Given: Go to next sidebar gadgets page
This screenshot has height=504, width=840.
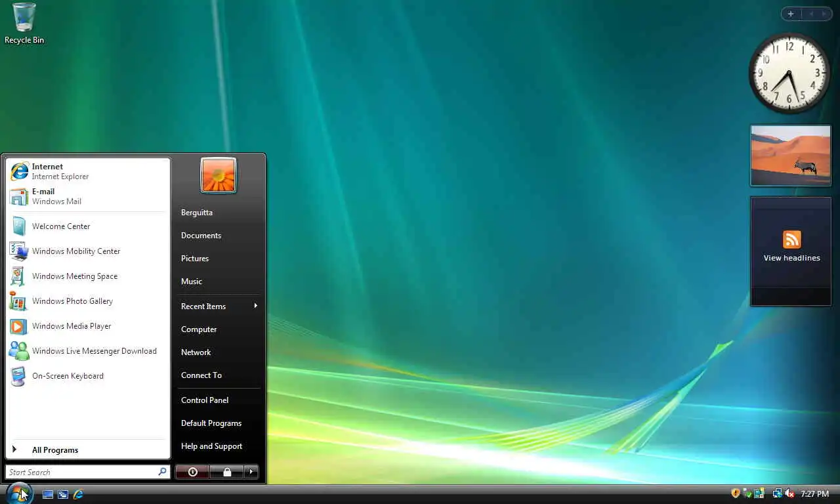Looking at the screenshot, I should coord(824,14).
